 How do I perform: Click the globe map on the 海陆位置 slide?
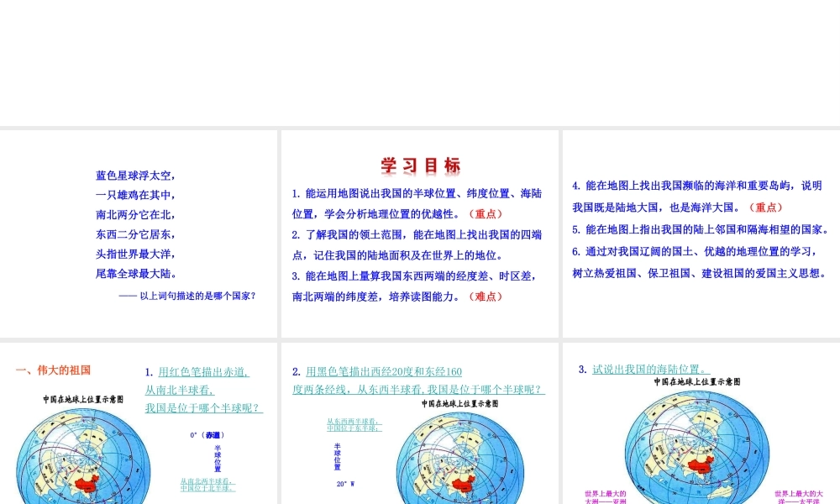pyautogui.click(x=697, y=447)
